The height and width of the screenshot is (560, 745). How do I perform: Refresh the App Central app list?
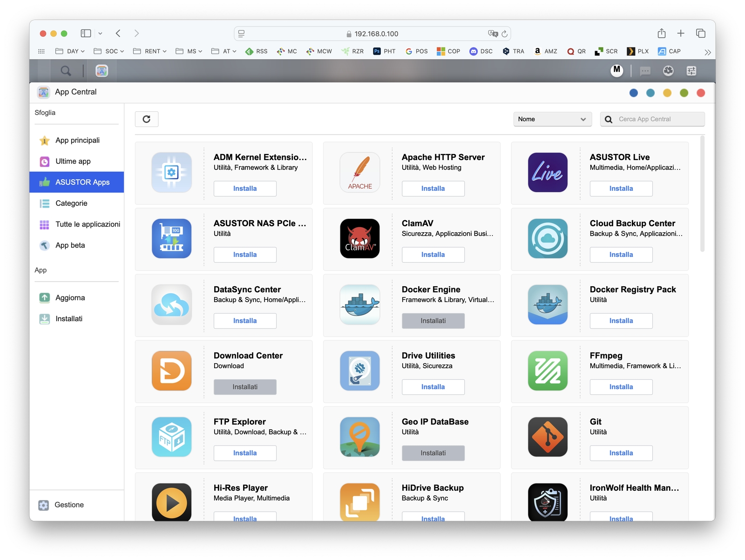point(147,119)
